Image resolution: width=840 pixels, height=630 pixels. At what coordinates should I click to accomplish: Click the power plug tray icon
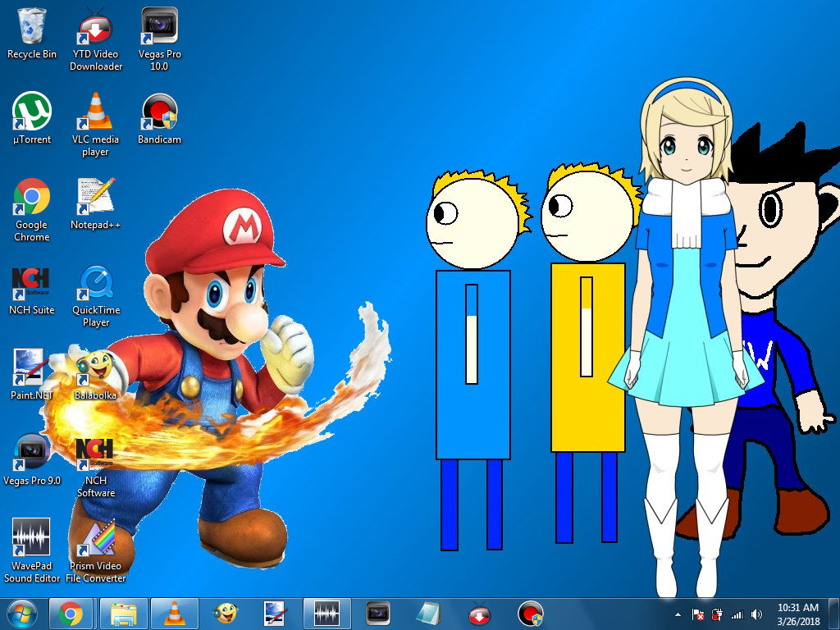(717, 615)
